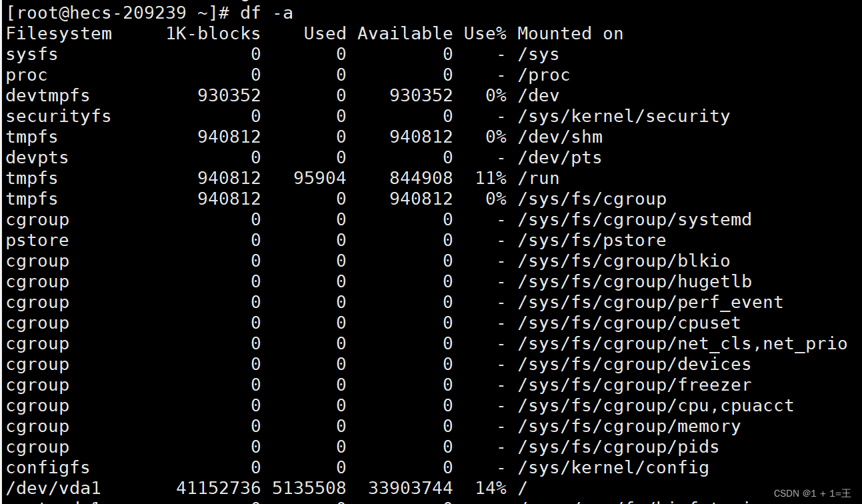The image size is (862, 504).
Task: Click the '/sys/kernel/config' mount path
Action: pyautogui.click(x=613, y=467)
